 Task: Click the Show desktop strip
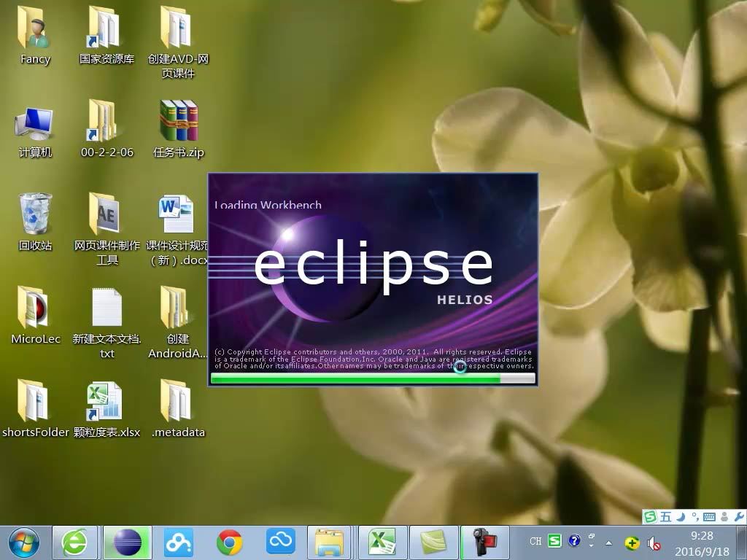743,542
